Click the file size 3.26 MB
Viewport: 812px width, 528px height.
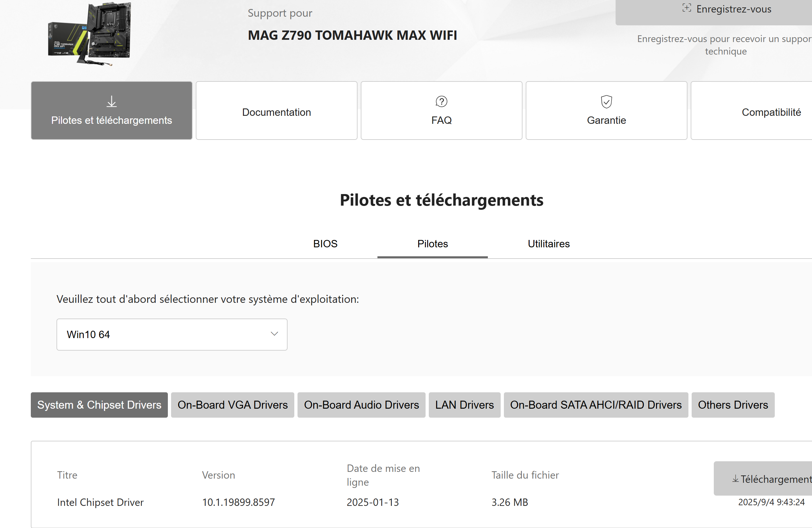(509, 502)
